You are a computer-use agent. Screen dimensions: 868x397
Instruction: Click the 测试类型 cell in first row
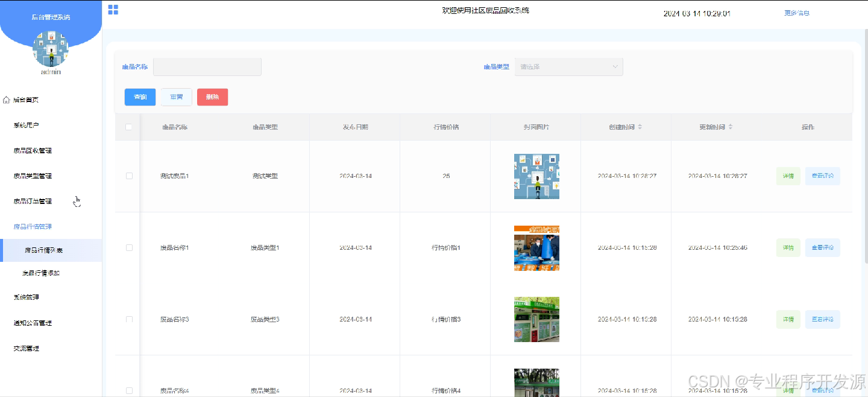point(265,176)
